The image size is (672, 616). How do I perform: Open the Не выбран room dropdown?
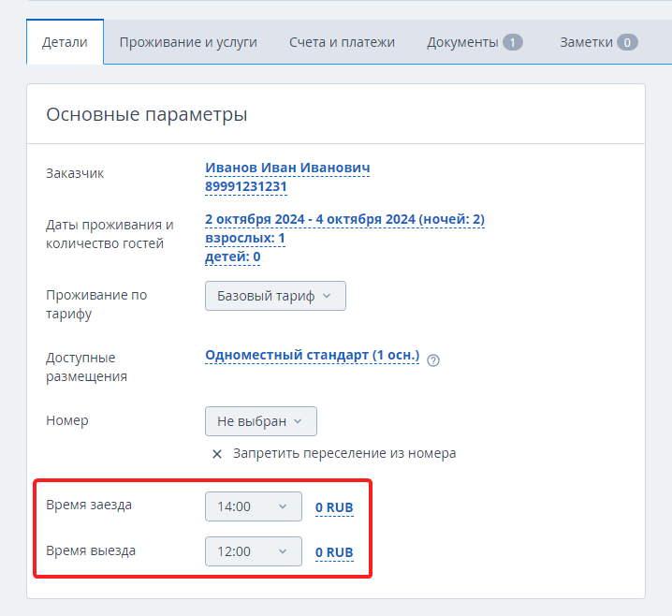(x=260, y=421)
